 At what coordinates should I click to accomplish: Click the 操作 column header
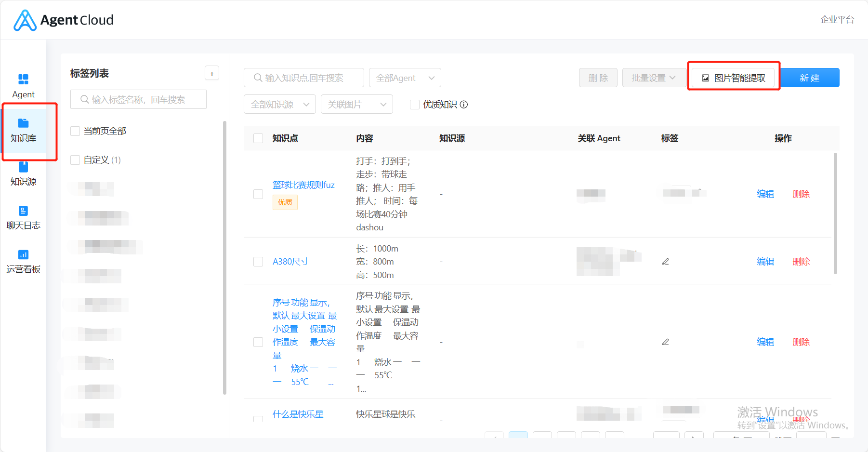coord(783,138)
